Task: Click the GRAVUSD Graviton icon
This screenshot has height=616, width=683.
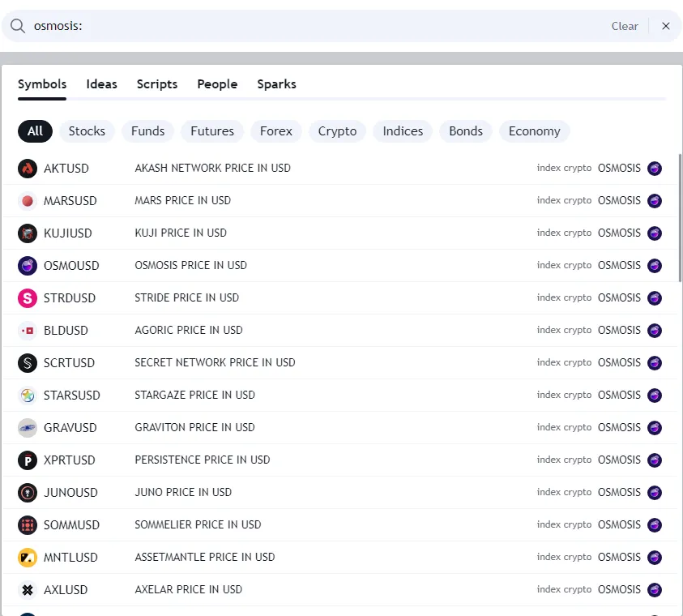Action: coord(28,428)
